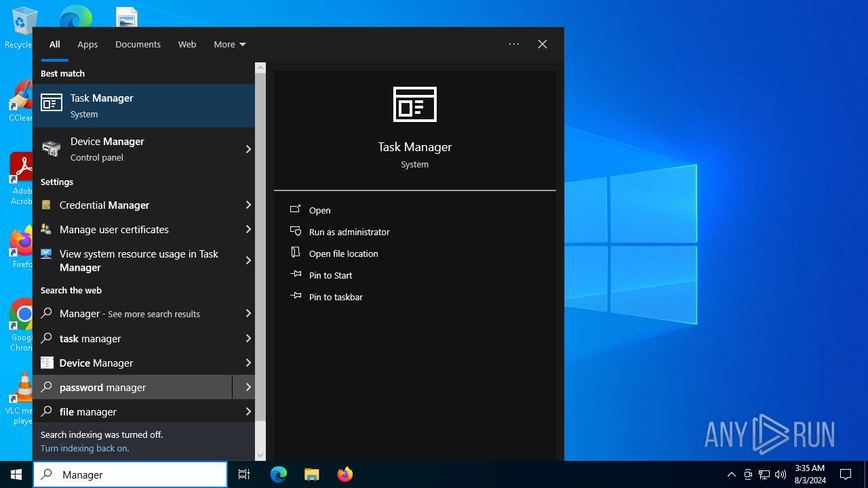Image resolution: width=868 pixels, height=488 pixels.
Task: Click the View system resource usage icon
Action: pyautogui.click(x=46, y=254)
